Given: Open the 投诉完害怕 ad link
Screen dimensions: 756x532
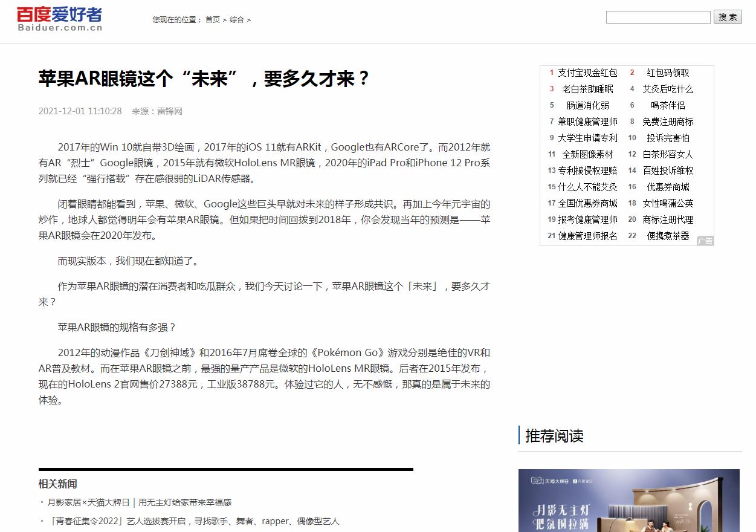Looking at the screenshot, I should (668, 138).
